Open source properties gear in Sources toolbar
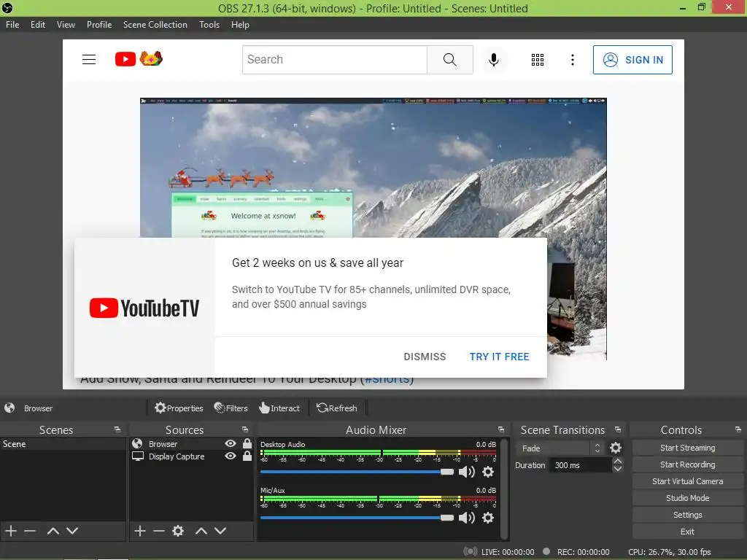This screenshot has width=747, height=560. pyautogui.click(x=178, y=531)
